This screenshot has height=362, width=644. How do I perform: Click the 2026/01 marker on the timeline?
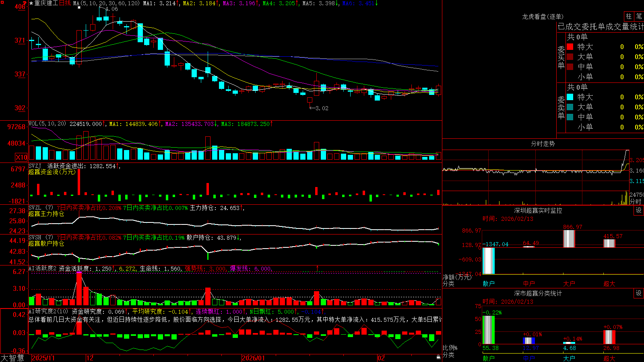tap(254, 358)
